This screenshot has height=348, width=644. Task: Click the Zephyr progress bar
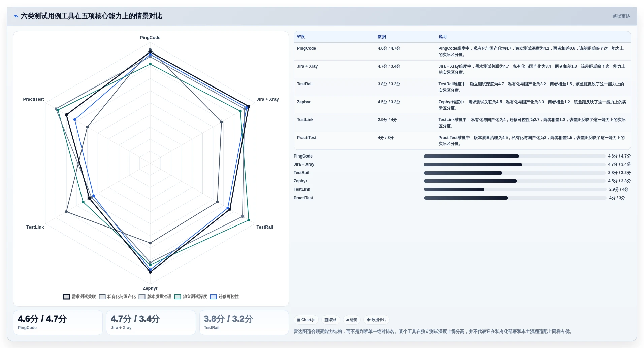[514, 181]
